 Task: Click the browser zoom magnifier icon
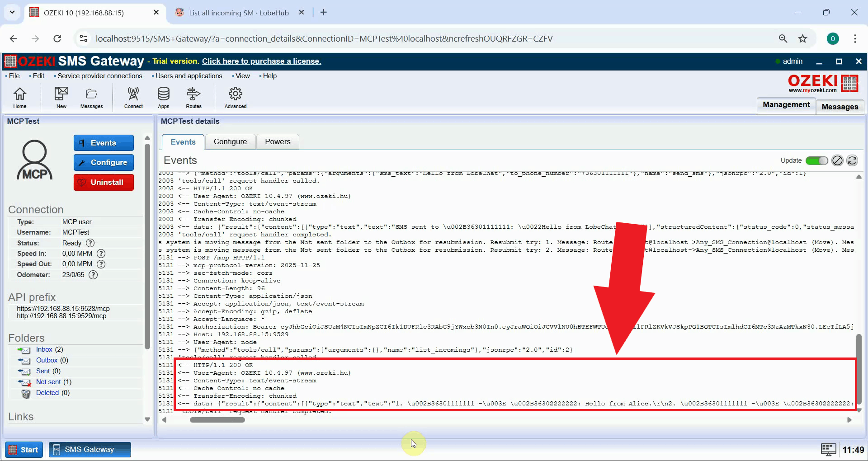pos(783,38)
